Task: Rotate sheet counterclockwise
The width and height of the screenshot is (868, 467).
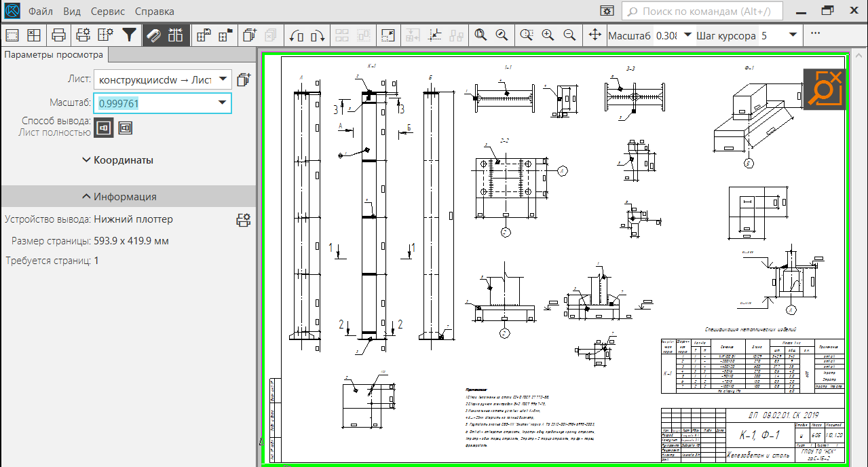Action: click(x=297, y=35)
